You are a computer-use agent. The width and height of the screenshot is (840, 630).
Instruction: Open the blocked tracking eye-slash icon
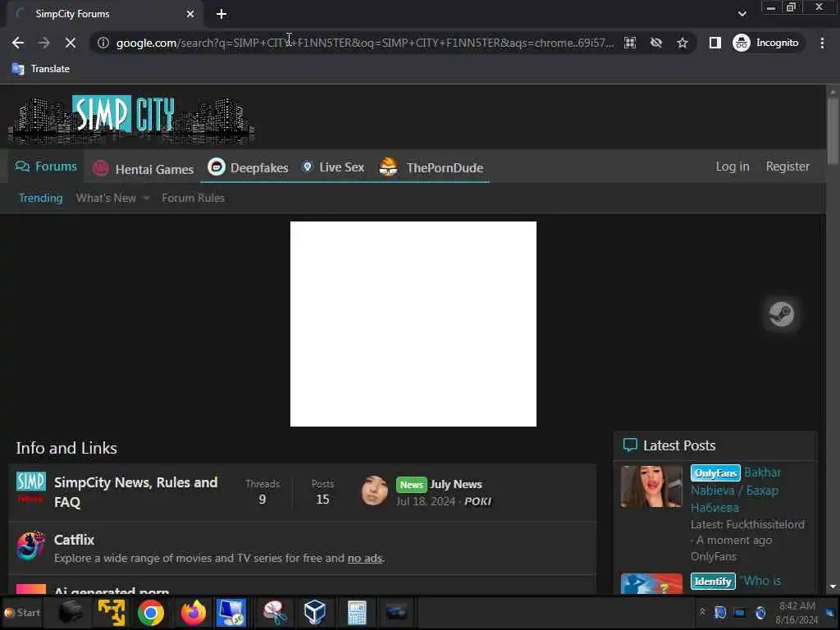pos(656,43)
